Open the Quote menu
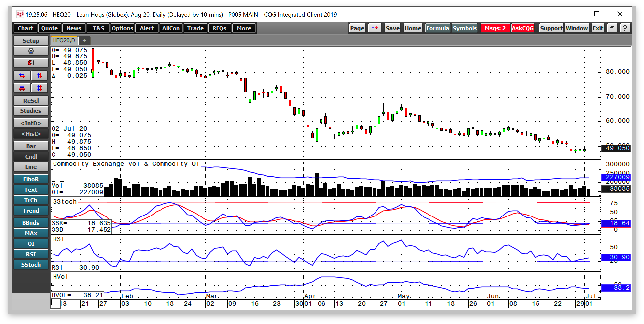Image resolution: width=644 pixels, height=324 pixels. pyautogui.click(x=50, y=28)
